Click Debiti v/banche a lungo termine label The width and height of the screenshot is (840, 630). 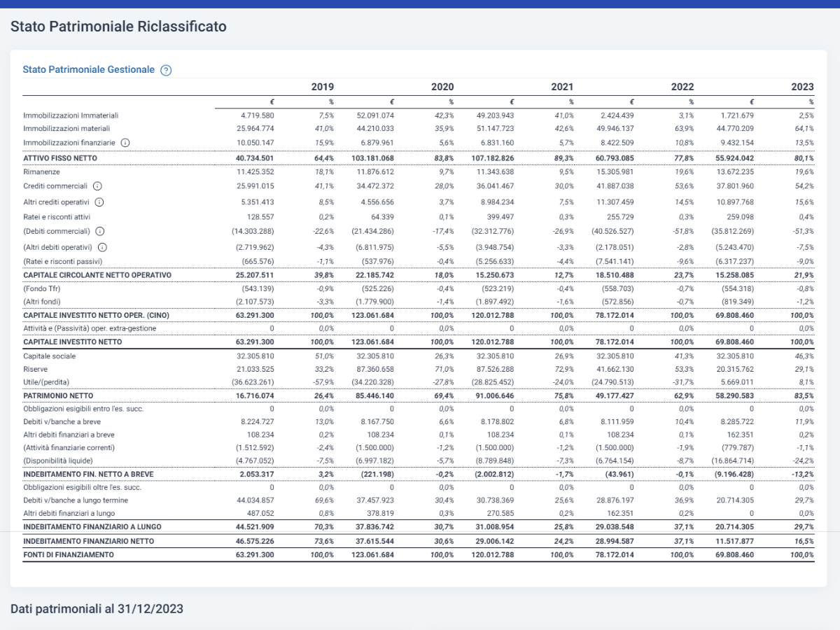tap(76, 500)
